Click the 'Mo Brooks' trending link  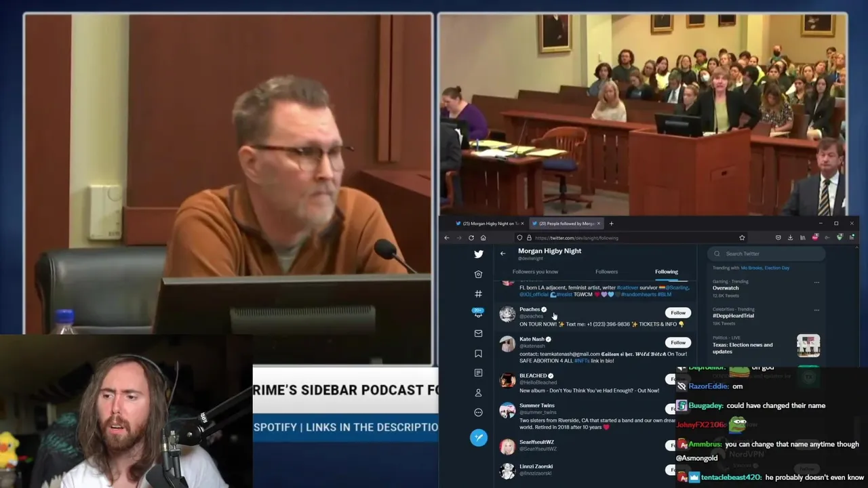(752, 268)
